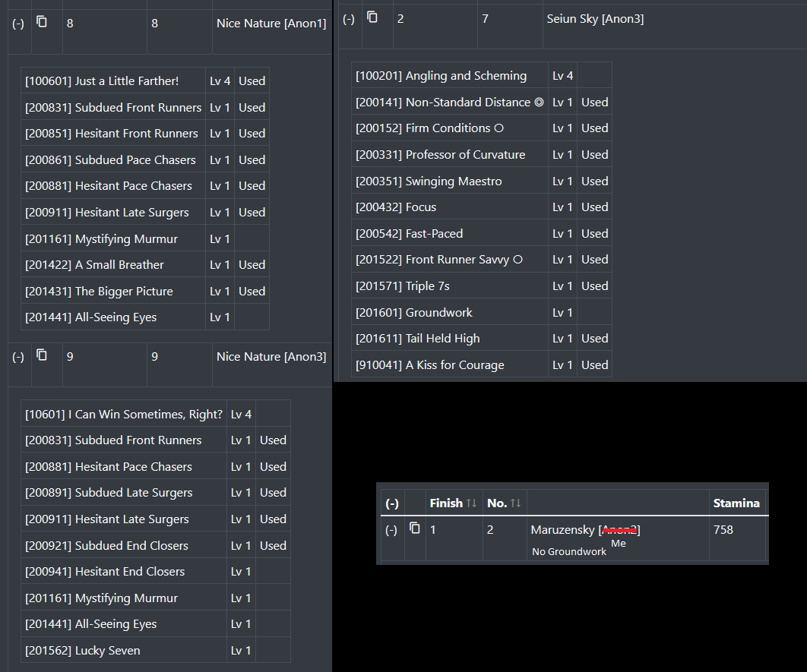
Task: Click Finish column sort arrows icon
Action: click(471, 503)
